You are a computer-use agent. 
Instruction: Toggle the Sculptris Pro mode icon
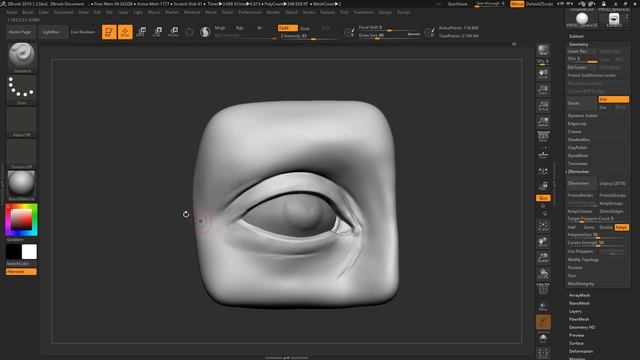tap(205, 32)
